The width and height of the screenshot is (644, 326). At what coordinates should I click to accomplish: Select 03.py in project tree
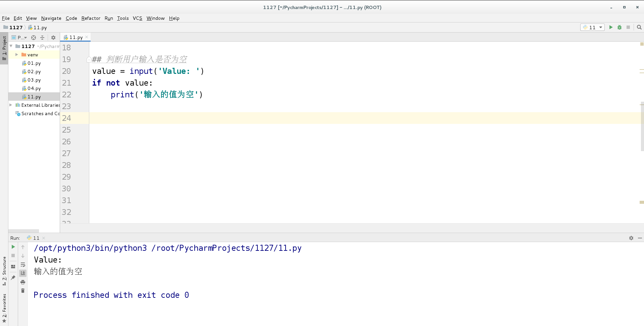31,80
